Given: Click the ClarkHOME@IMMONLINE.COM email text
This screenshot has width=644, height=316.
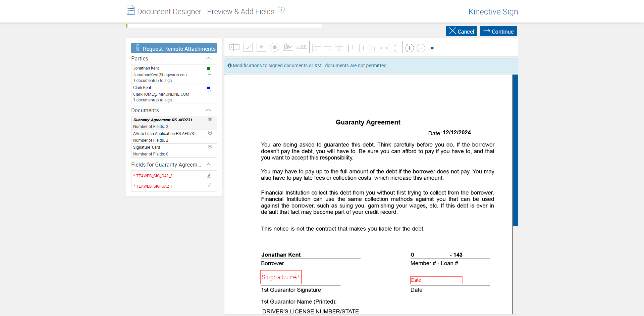Looking at the screenshot, I should (161, 94).
